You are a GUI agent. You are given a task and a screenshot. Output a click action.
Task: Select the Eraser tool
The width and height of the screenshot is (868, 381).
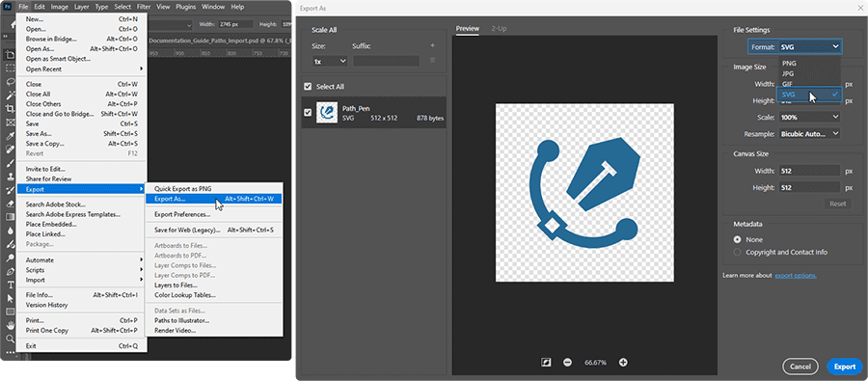10,204
